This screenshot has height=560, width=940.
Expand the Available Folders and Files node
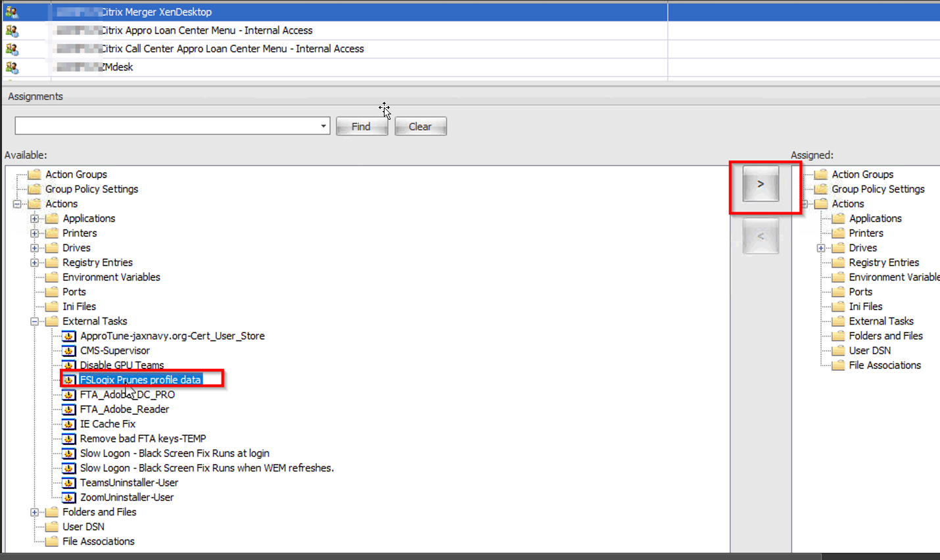click(35, 512)
